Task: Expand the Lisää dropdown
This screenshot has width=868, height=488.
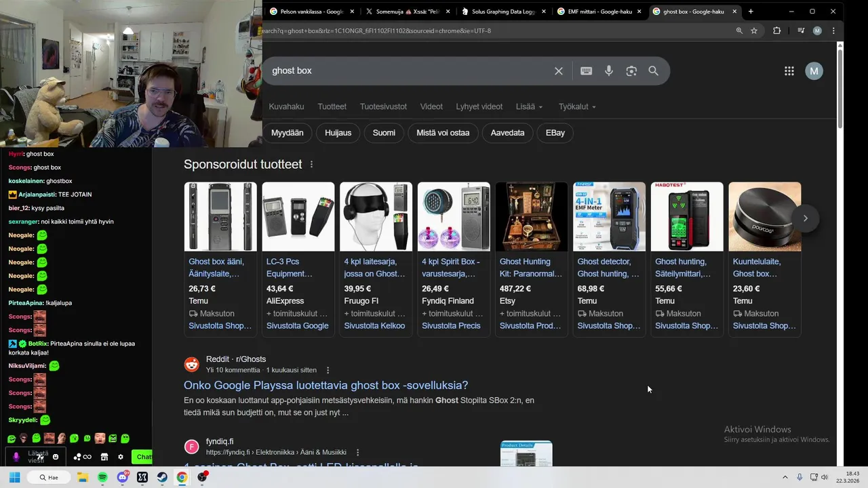Action: point(530,106)
